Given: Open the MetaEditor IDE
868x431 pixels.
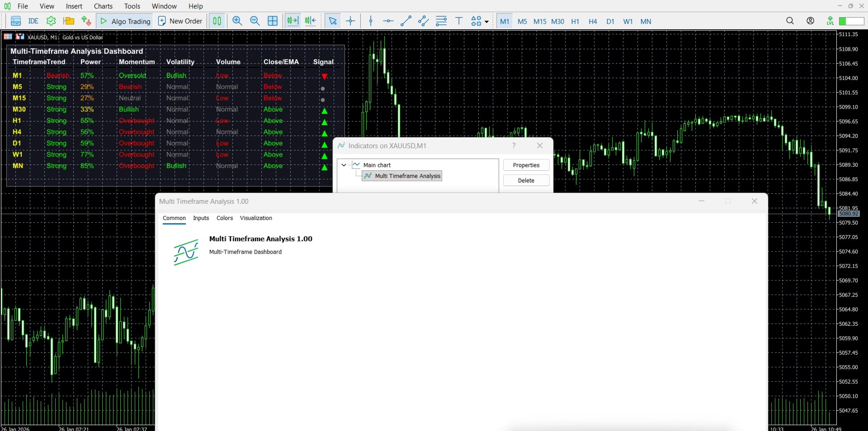Looking at the screenshot, I should [33, 21].
